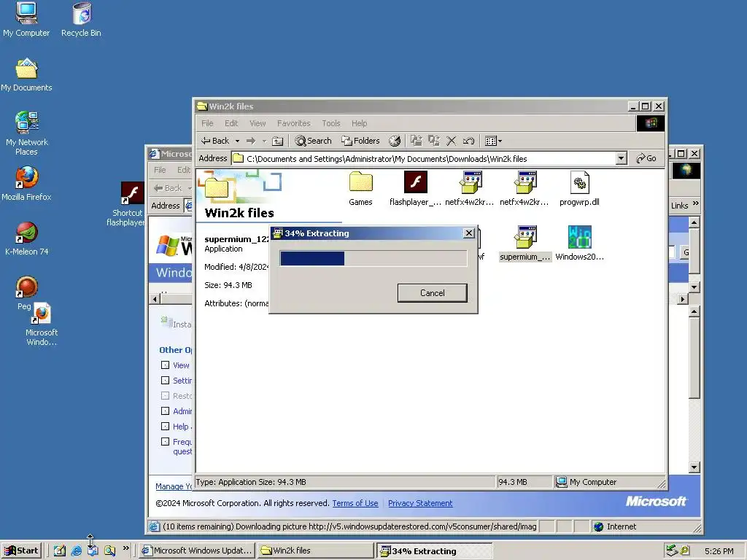
Task: Switch to 34% Extracting taskbar button
Action: (x=434, y=551)
